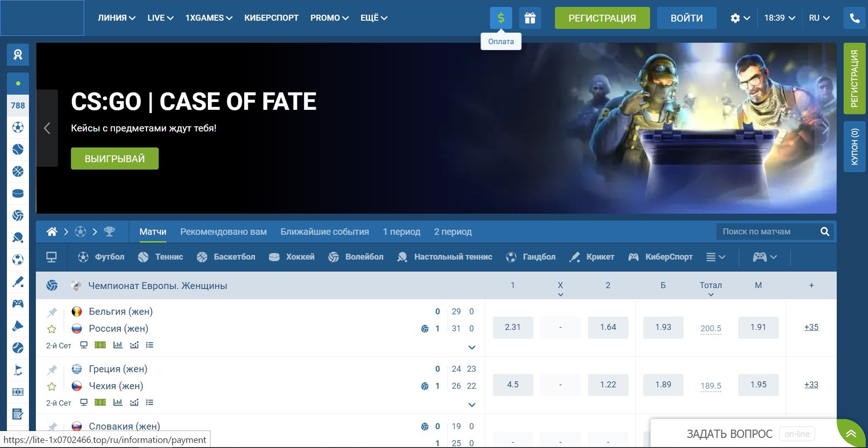868x448 pixels.
Task: Show previous banner slide
Action: coord(47,128)
